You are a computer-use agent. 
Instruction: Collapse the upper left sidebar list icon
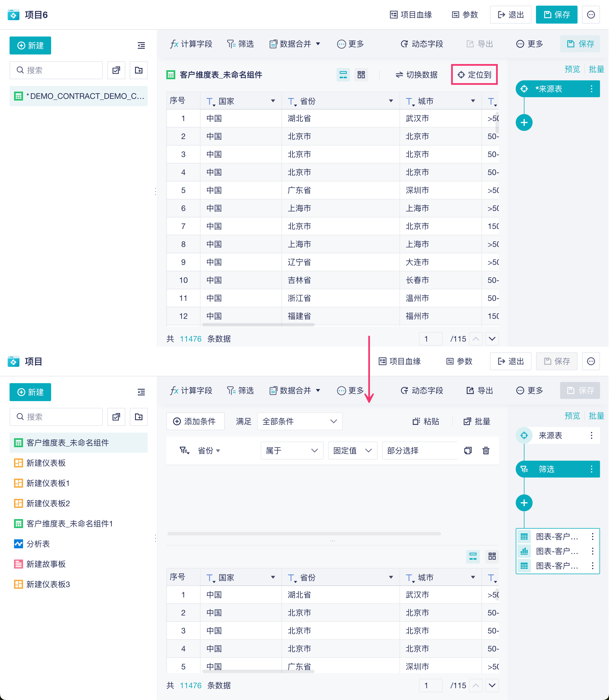click(x=141, y=46)
